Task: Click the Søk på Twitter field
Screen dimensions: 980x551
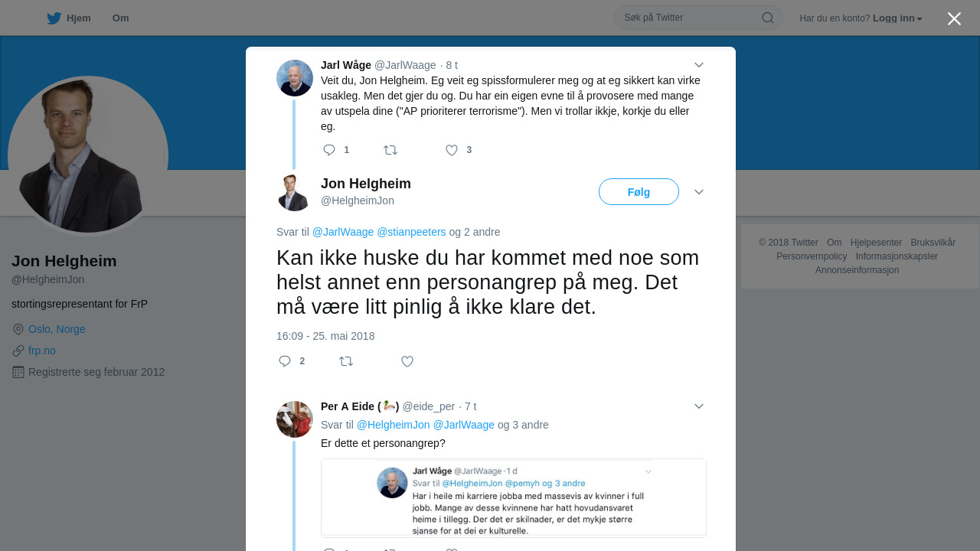Action: pyautogui.click(x=689, y=18)
